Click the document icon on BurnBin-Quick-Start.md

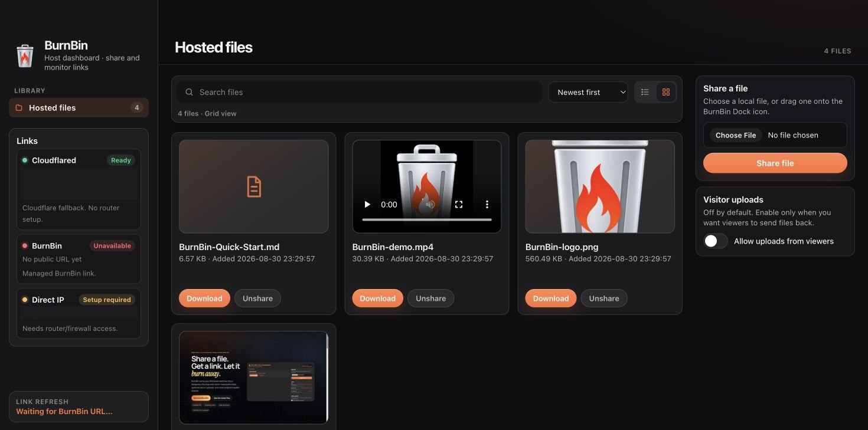point(254,186)
